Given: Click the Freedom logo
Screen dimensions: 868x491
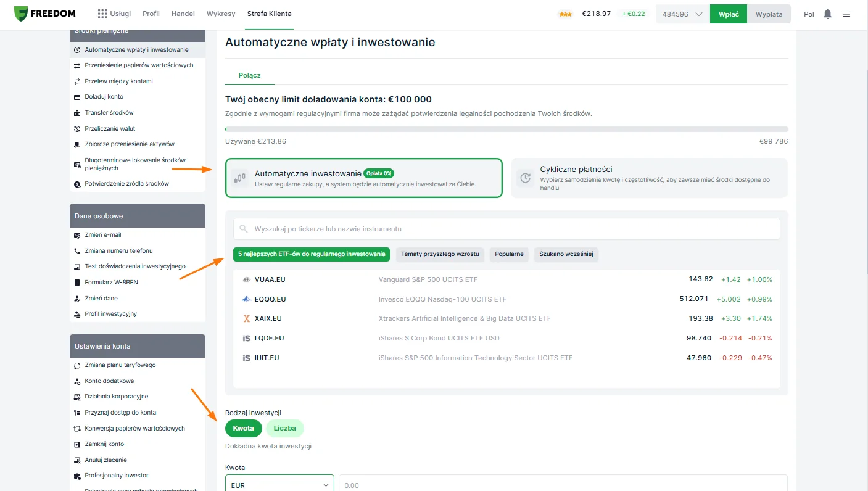Looking at the screenshot, I should coord(44,14).
